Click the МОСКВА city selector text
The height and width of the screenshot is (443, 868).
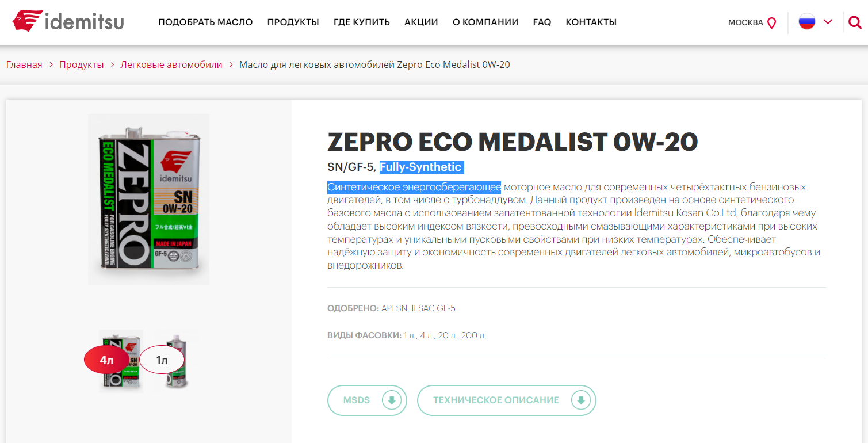pyautogui.click(x=745, y=23)
